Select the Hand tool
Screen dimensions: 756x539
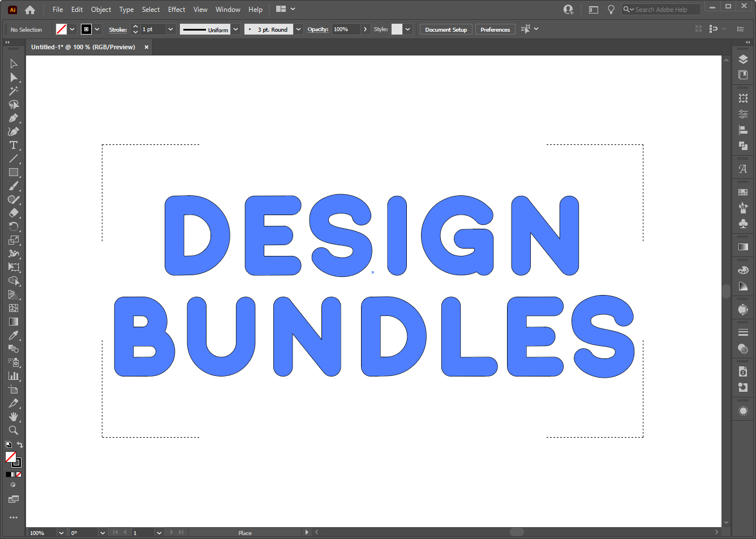click(14, 417)
